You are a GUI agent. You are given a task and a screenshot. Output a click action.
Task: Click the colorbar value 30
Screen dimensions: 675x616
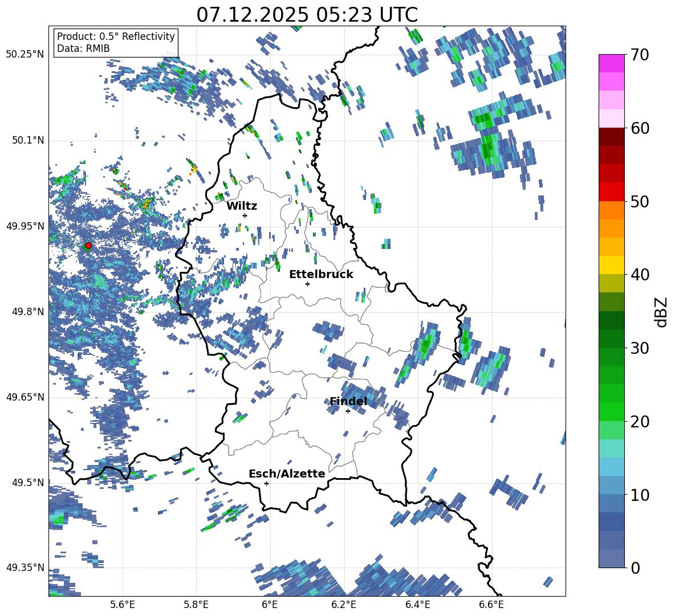pos(640,348)
